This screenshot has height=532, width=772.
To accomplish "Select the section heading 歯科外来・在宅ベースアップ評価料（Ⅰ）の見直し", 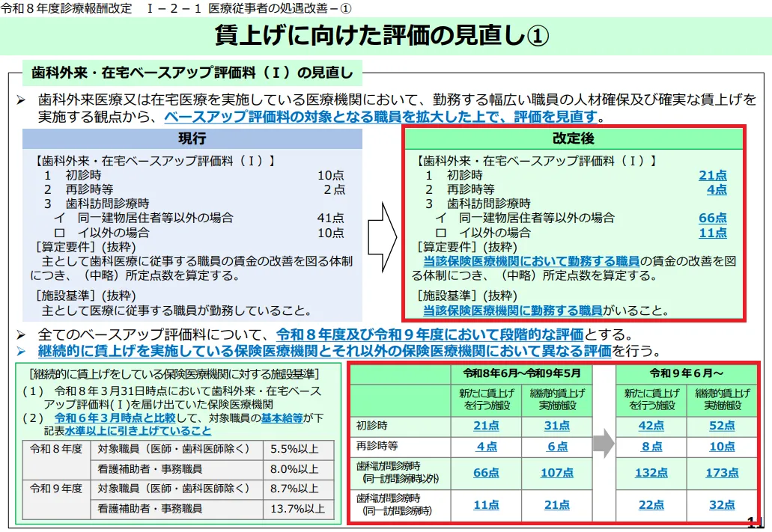I will [x=192, y=73].
